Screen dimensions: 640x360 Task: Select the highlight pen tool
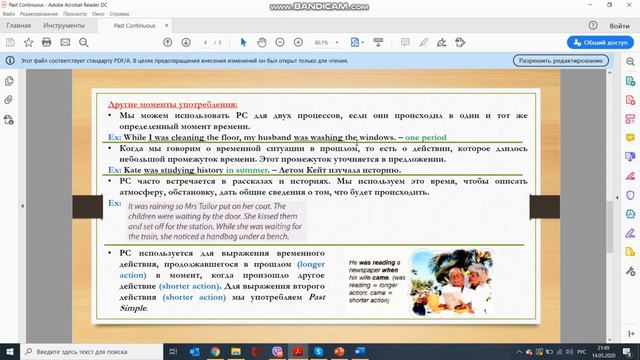(x=424, y=42)
